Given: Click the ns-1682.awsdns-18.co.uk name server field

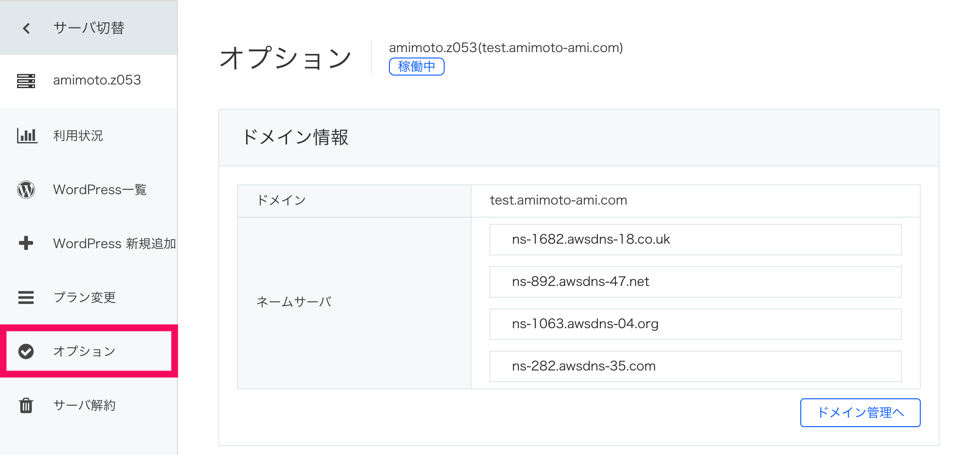Looking at the screenshot, I should click(x=695, y=240).
